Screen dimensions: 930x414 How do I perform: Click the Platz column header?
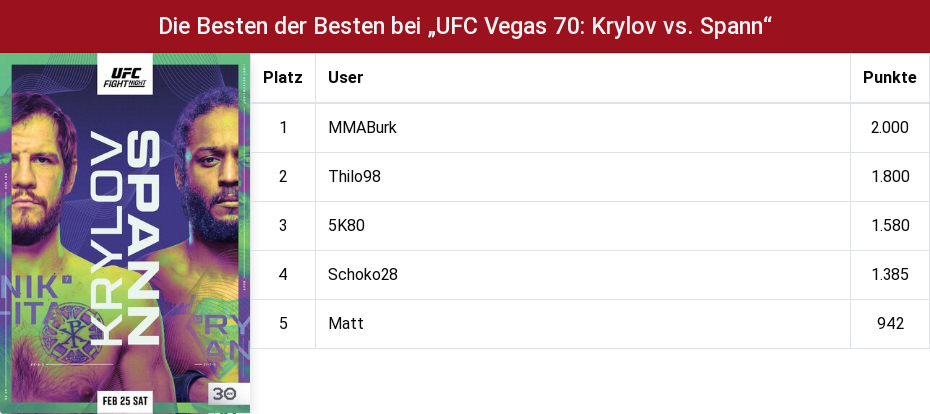[x=283, y=78]
